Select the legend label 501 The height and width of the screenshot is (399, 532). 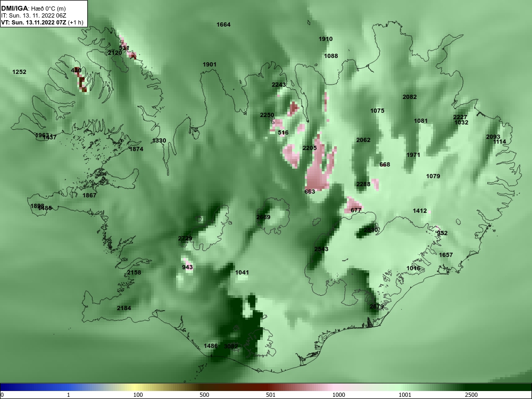(271, 395)
